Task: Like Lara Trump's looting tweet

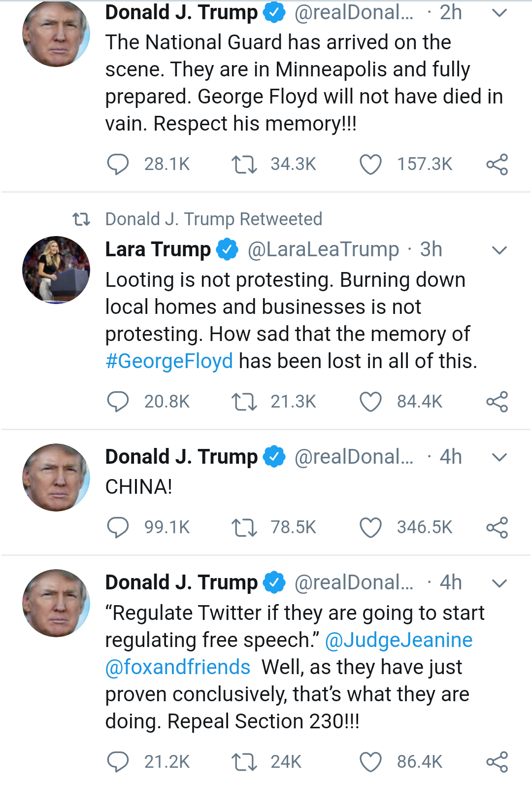Action: [x=370, y=402]
